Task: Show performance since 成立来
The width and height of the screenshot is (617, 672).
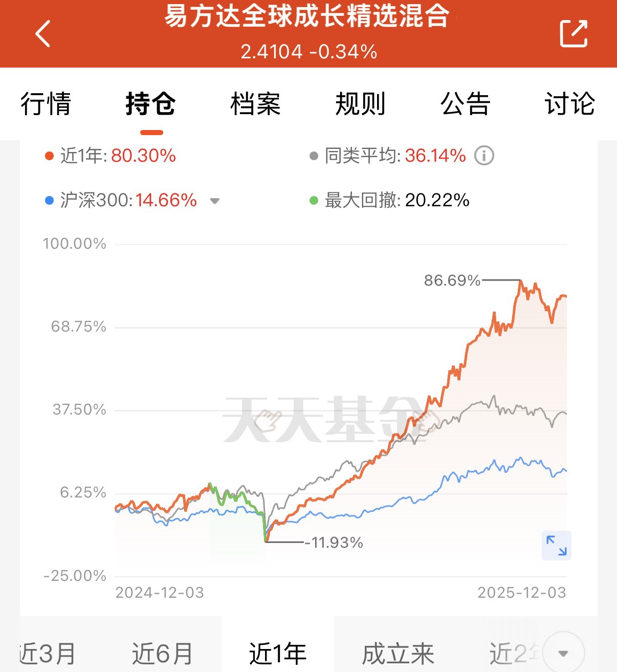Action: (x=398, y=654)
